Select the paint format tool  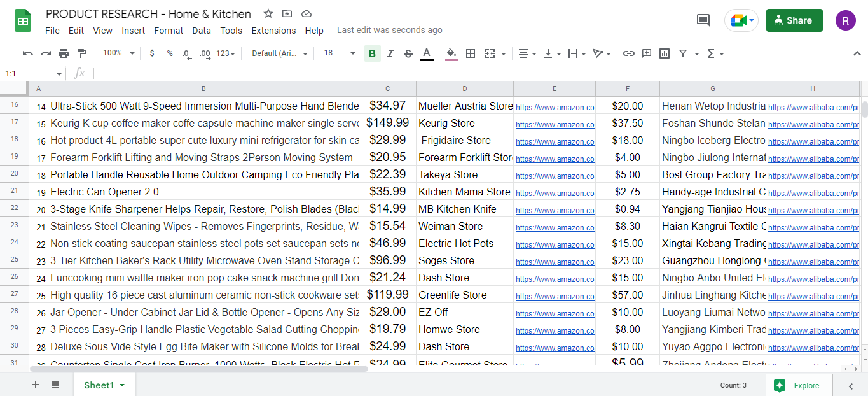(x=81, y=53)
